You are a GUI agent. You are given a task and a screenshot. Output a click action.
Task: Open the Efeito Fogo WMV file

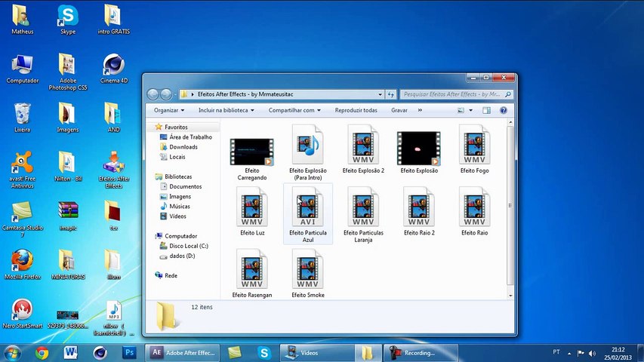pyautogui.click(x=474, y=147)
